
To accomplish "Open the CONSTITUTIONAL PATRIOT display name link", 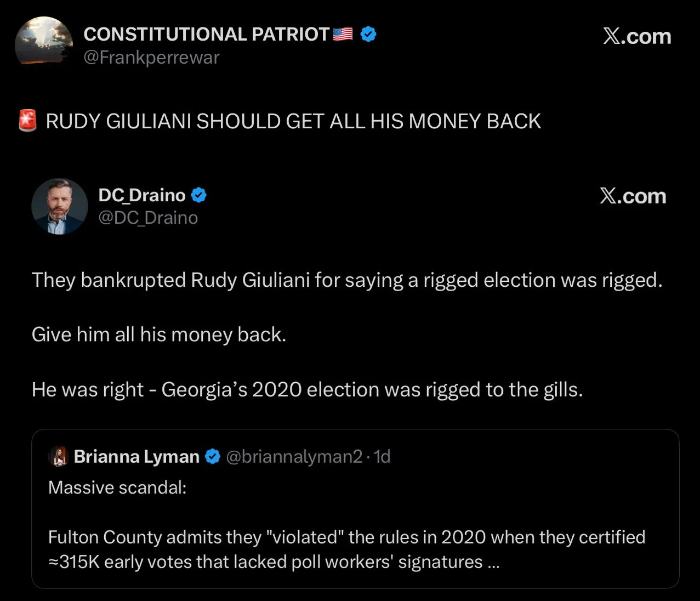I will (x=206, y=35).
